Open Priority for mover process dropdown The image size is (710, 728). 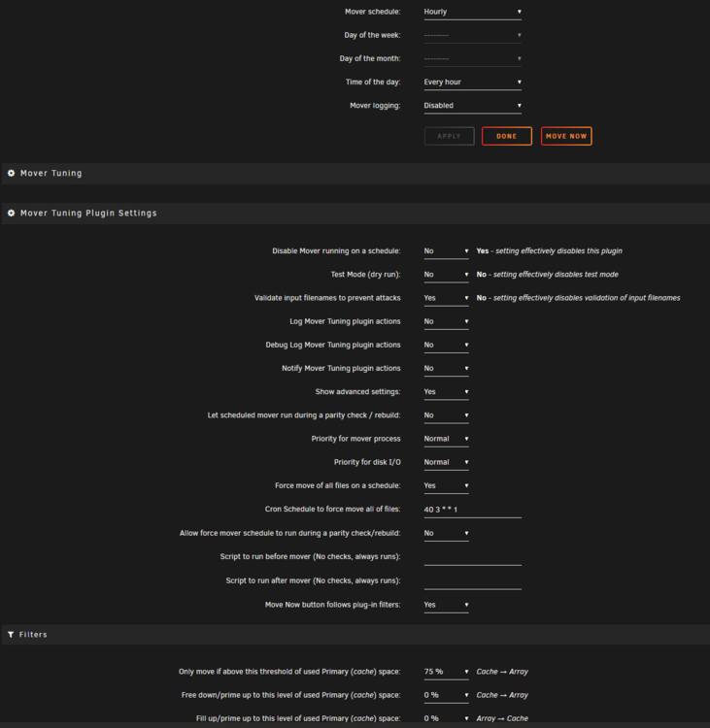(446, 439)
